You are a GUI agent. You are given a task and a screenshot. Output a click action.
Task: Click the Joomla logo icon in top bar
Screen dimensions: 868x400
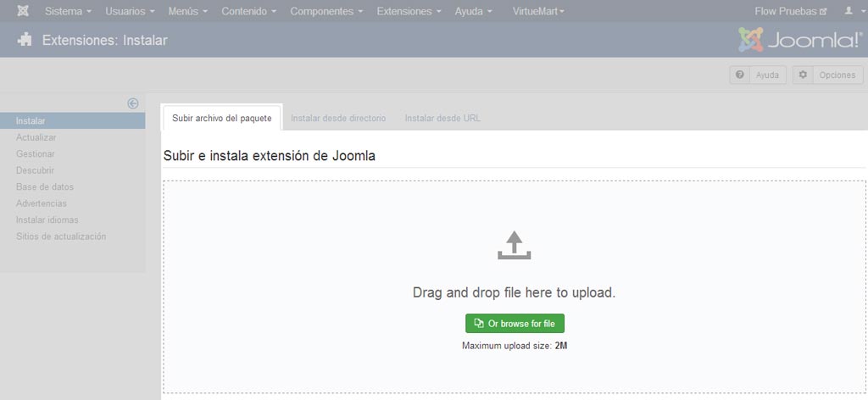pos(23,11)
